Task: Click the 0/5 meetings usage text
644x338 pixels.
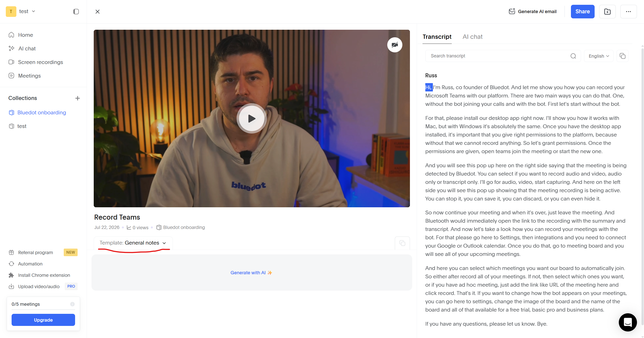Action: (26, 304)
